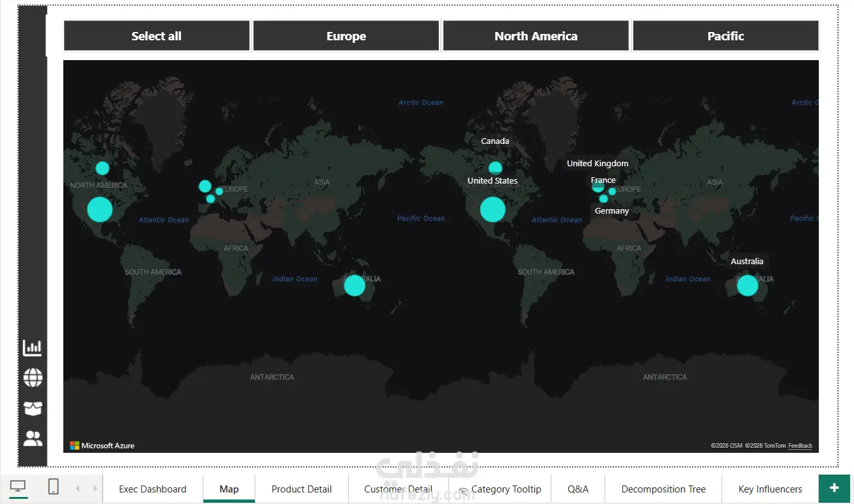This screenshot has width=854, height=504.
Task: Switch to Exec Dashboard page tab
Action: pyautogui.click(x=153, y=489)
